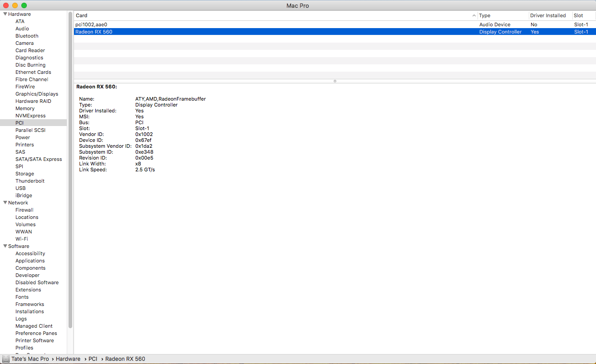Screen dimensions: 596x364
Task: Collapse the Hardware section triangle
Action: pos(5,14)
